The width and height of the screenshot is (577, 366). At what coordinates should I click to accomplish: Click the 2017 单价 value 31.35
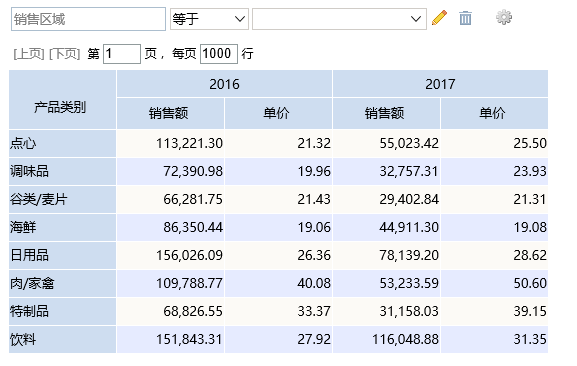click(530, 339)
